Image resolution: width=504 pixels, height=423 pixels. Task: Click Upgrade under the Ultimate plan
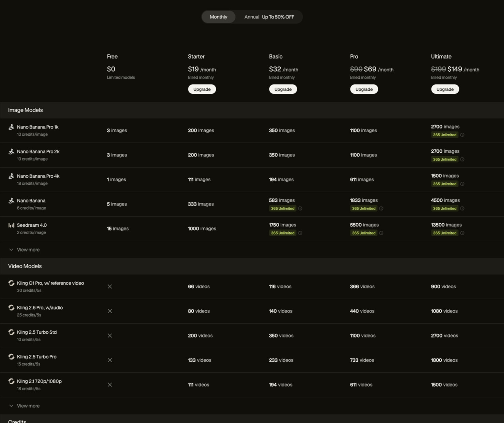(x=445, y=89)
